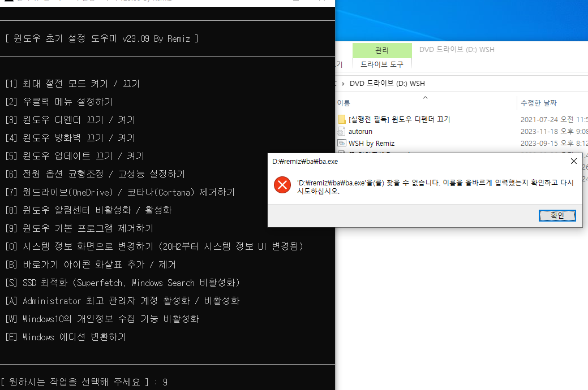Screen dimensions: 588x390
Task: Click the console prompt line 원하시는 작업을 선택해 주세요
Action: point(84,382)
